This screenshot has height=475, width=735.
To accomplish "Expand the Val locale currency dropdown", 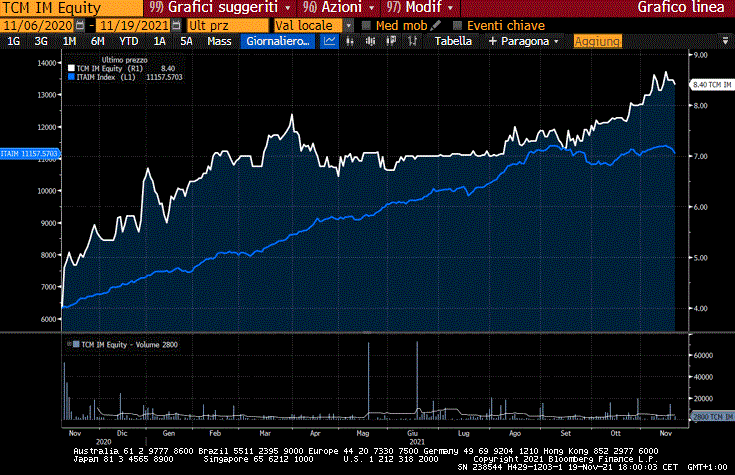I will pos(349,25).
